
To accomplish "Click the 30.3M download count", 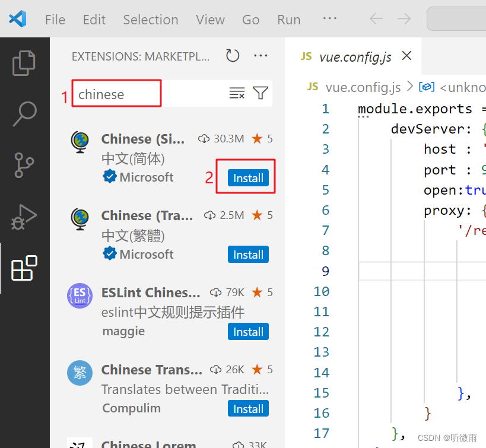I will pyautogui.click(x=228, y=139).
